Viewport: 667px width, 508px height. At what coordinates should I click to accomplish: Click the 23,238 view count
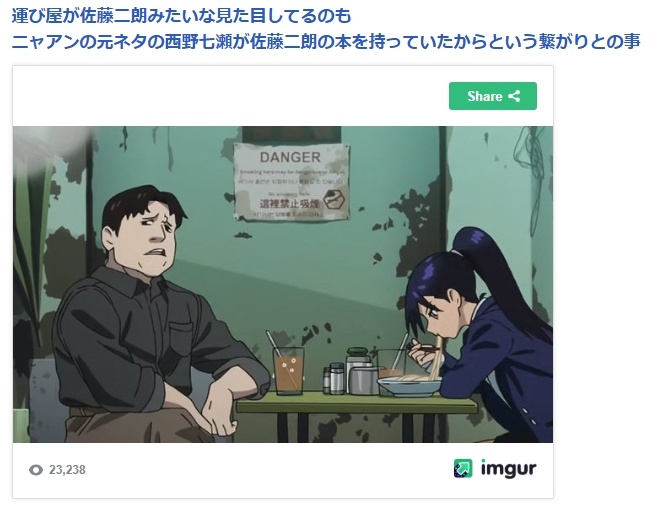tap(67, 470)
